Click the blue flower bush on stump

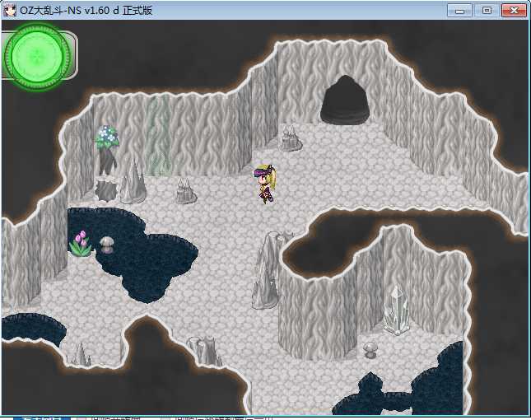point(107,138)
